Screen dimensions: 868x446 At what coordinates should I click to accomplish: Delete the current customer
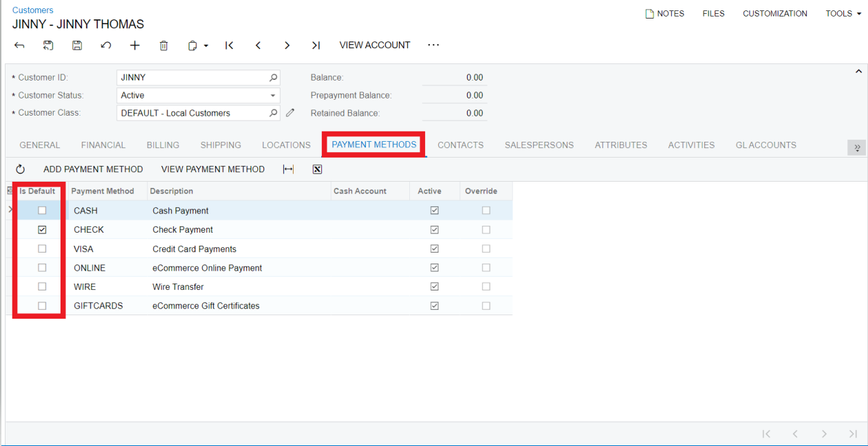click(164, 45)
